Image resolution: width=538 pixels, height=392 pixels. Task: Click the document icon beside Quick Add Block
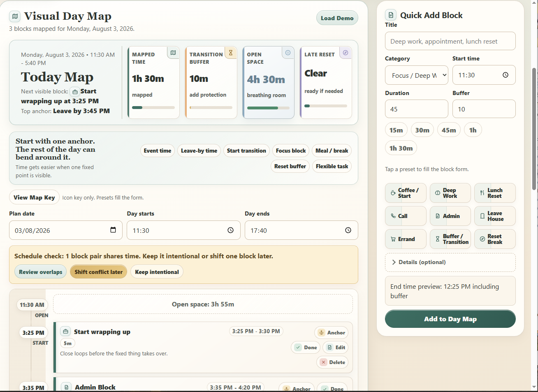click(391, 15)
